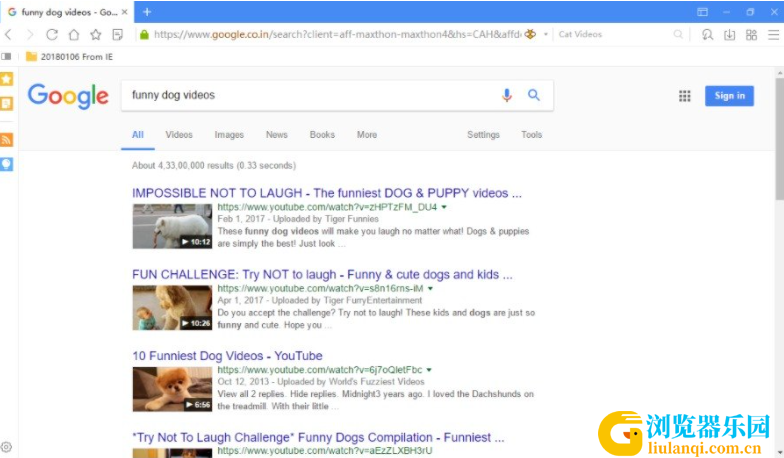Switch to the Images tab
This screenshot has height=458, width=784.
pos(229,135)
